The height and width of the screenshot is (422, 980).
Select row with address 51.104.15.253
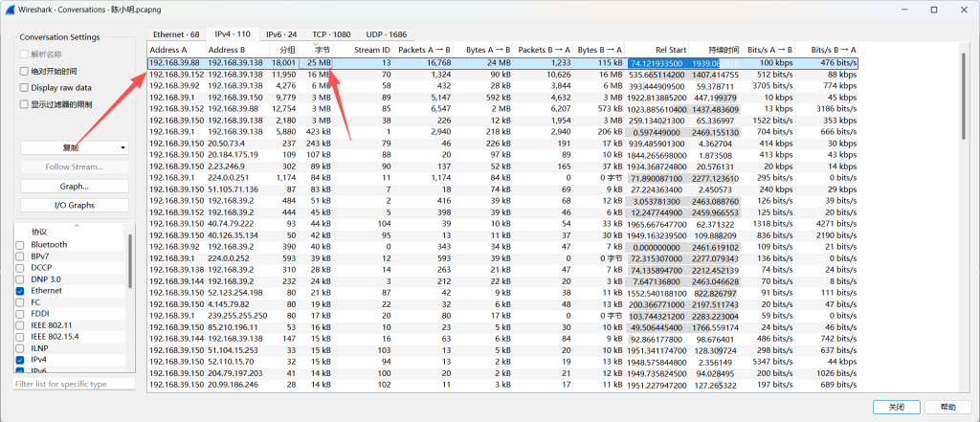tap(501, 351)
